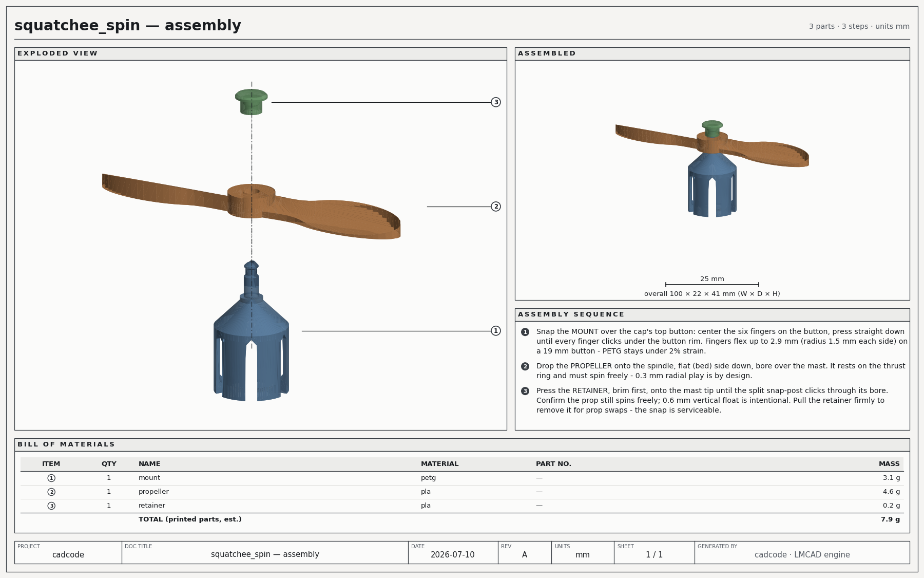Click the '4.6 g' mass value
Viewport: 924px width, 578px height.
(x=891, y=492)
